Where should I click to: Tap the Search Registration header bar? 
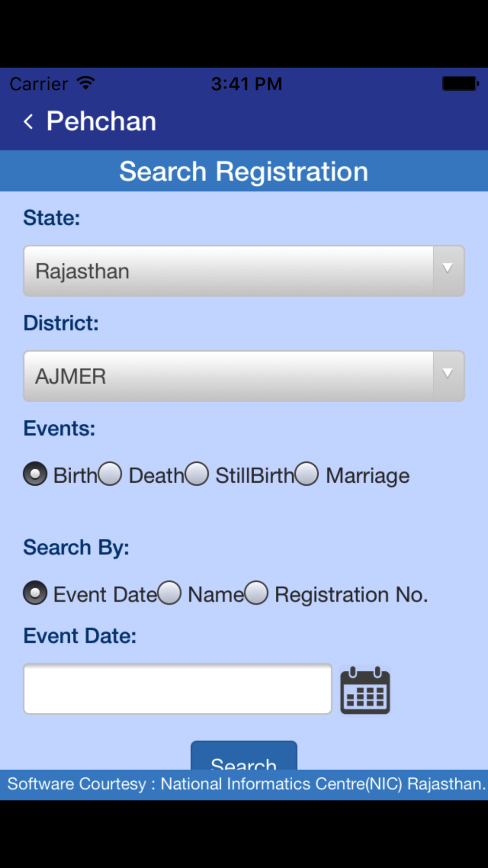(244, 171)
